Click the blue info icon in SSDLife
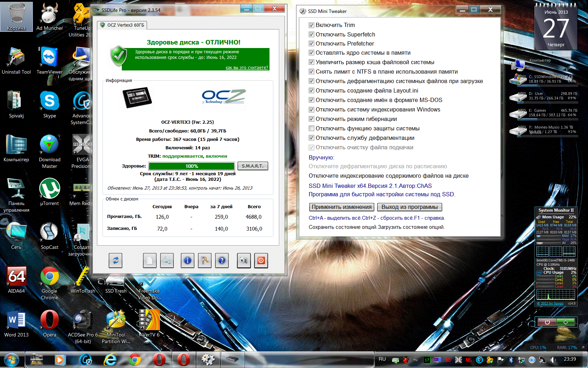This screenshot has height=368, width=588. pyautogui.click(x=188, y=260)
